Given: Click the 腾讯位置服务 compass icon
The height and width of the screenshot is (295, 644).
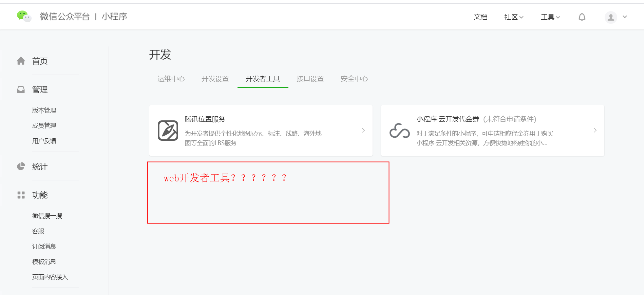Looking at the screenshot, I should coord(168,131).
